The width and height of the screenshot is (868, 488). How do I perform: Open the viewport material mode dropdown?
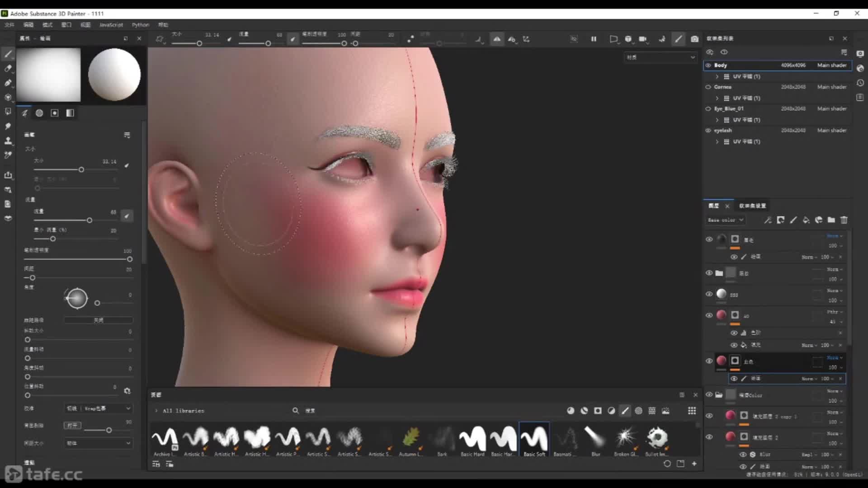[660, 57]
